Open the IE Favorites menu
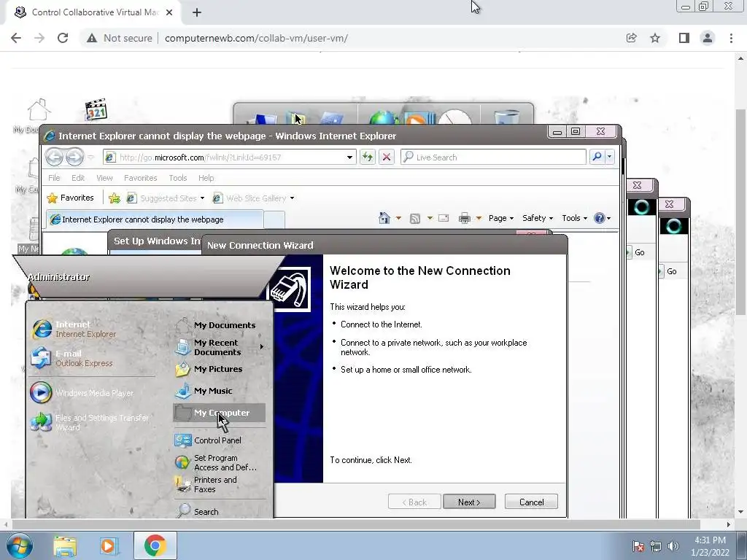This screenshot has width=747, height=560. point(141,178)
